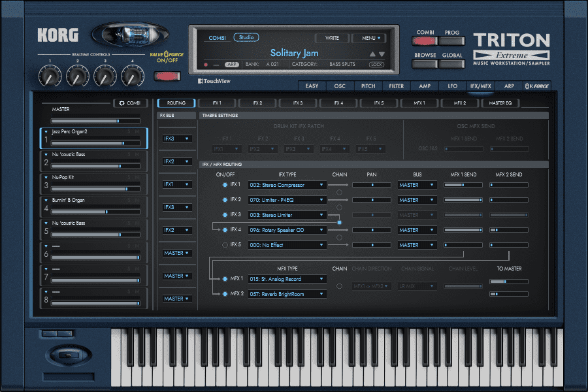This screenshot has height=392, width=588.
Task: Open MFX 2 type Reverb BrightRoom dropdown
Action: point(287,294)
